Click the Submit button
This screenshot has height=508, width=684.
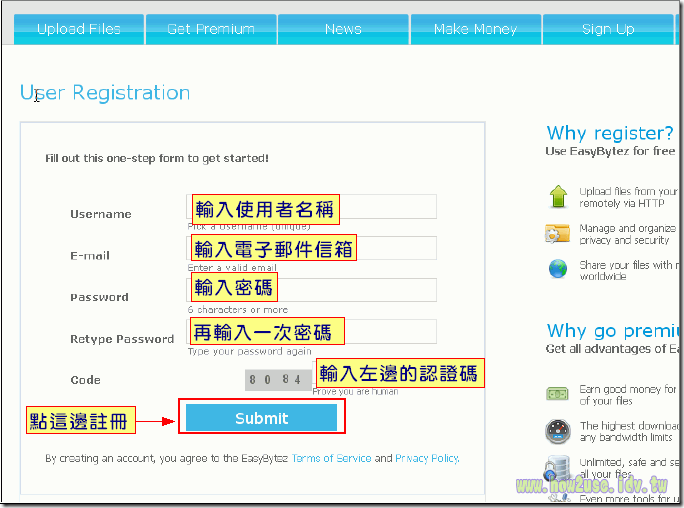[x=261, y=418]
